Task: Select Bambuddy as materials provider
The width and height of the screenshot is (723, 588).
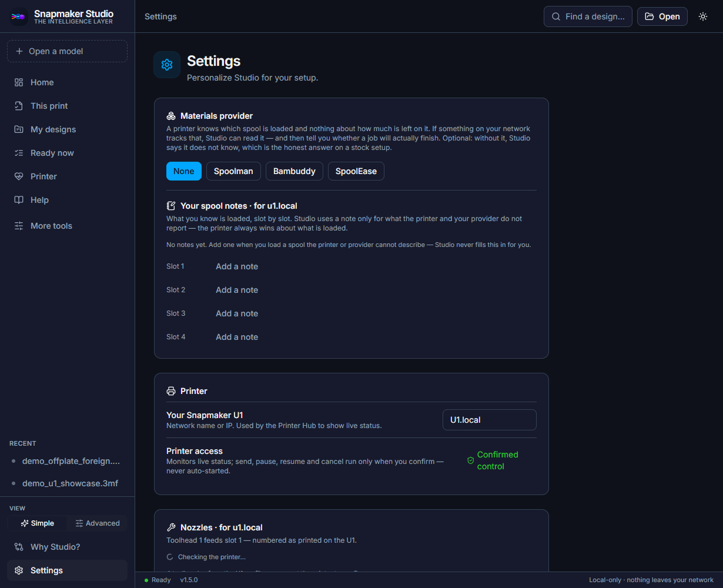Action: (x=294, y=171)
